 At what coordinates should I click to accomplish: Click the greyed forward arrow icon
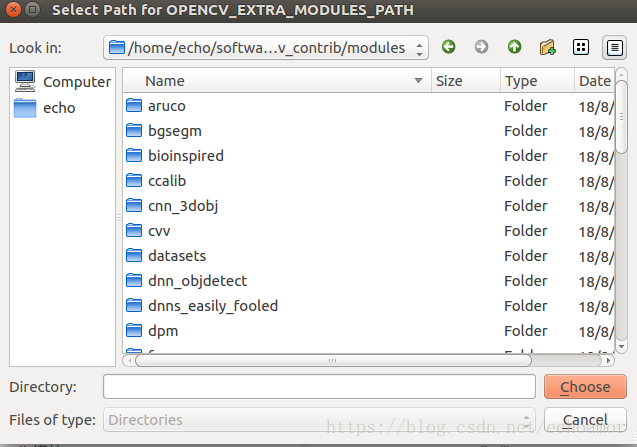click(x=481, y=47)
